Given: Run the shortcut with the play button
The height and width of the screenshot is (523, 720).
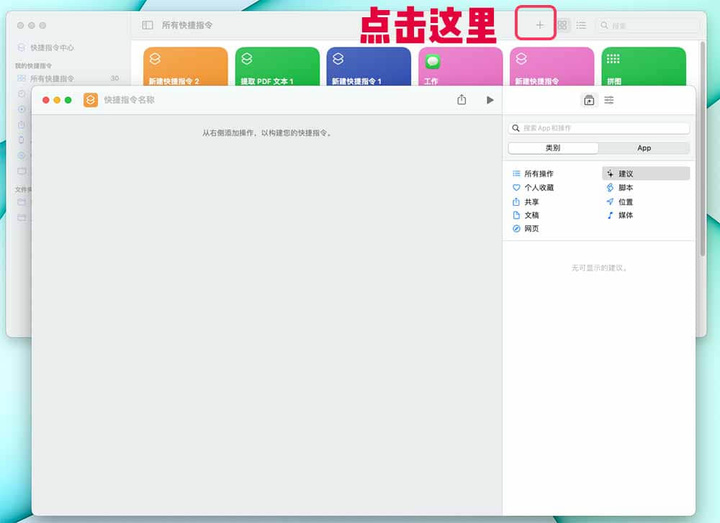Looking at the screenshot, I should [x=490, y=100].
